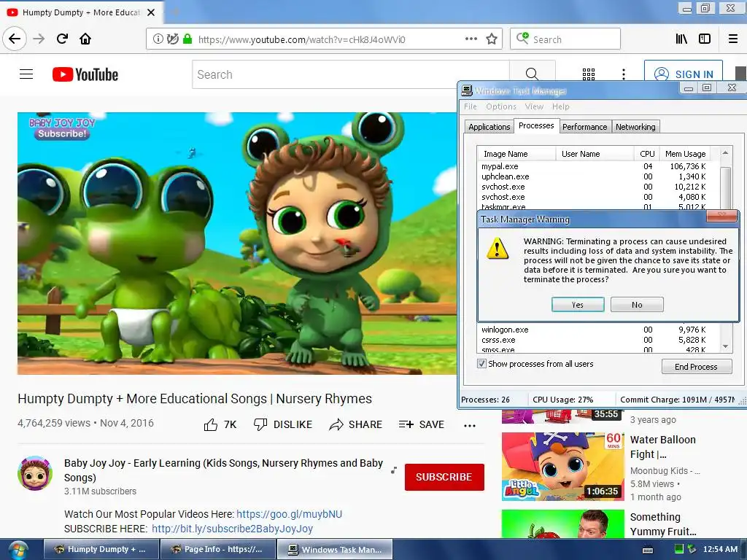Focus the browser toolbar Search box
Screen dimensions: 747x560
565,39
